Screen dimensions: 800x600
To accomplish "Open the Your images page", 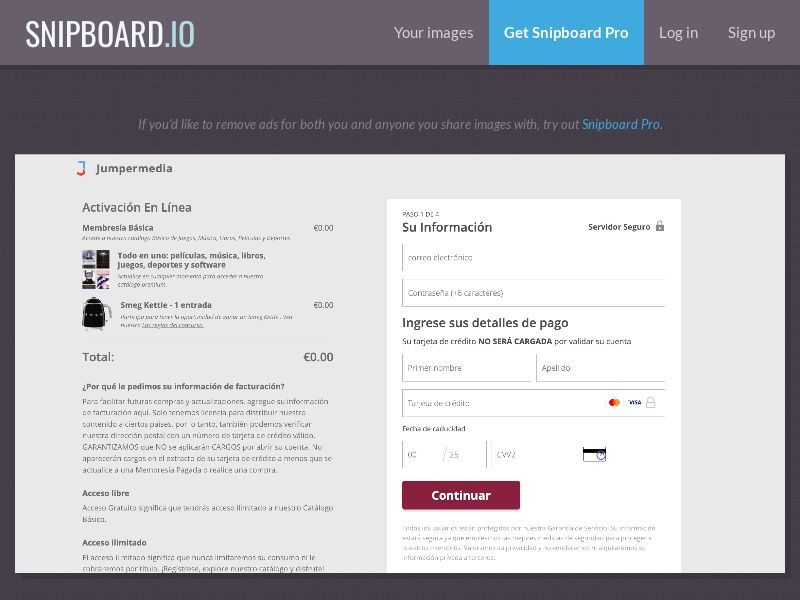I will coord(433,33).
